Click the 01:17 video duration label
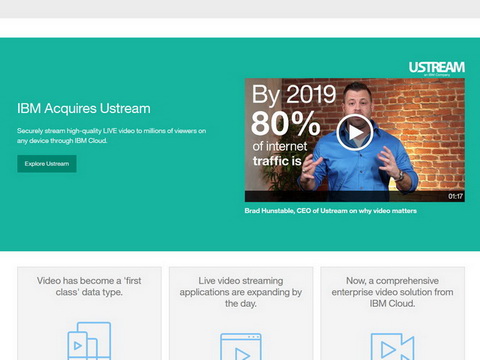 (x=455, y=196)
